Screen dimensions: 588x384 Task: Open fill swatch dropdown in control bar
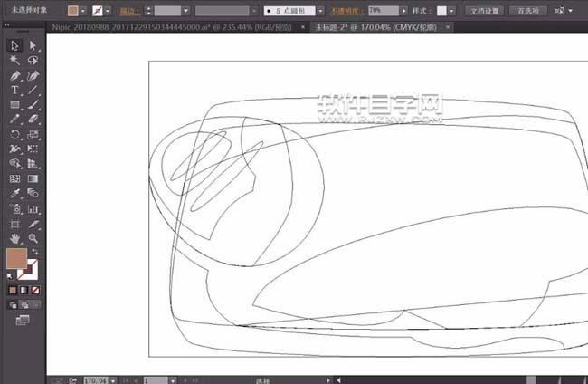click(x=83, y=11)
